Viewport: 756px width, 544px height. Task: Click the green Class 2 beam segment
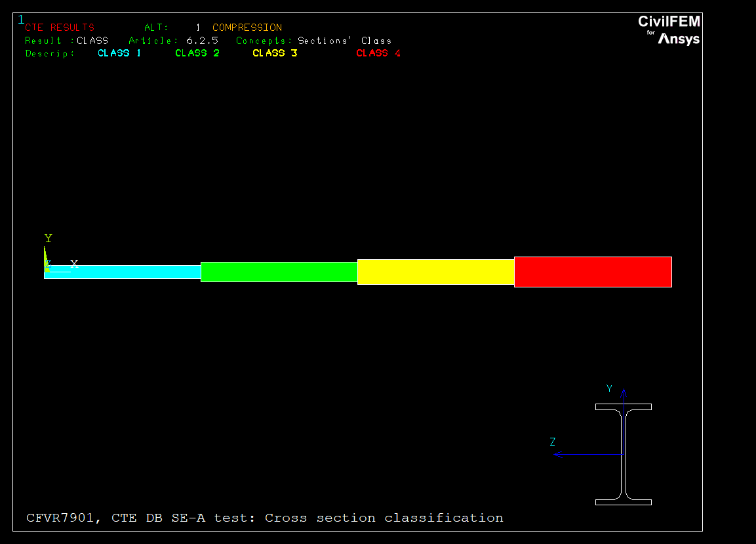coord(279,272)
